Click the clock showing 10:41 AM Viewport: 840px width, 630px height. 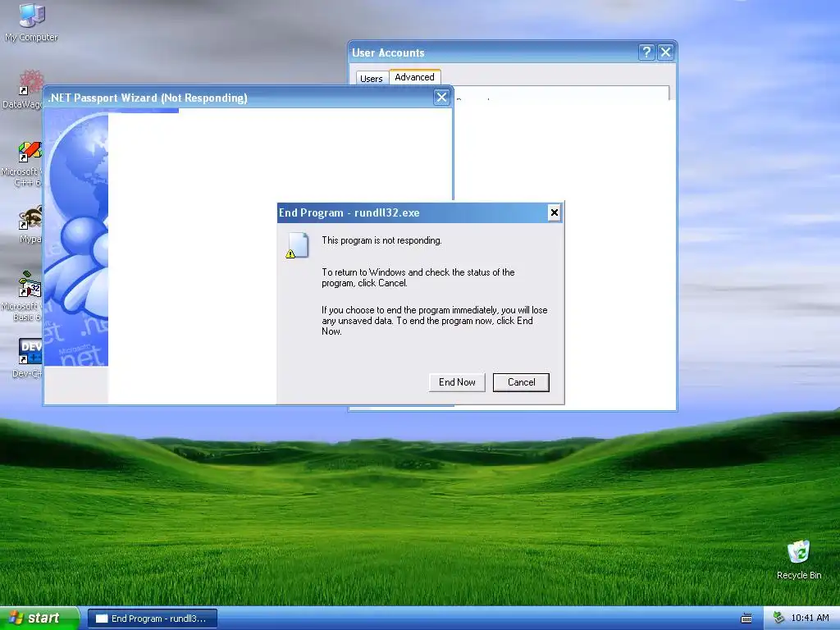810,618
